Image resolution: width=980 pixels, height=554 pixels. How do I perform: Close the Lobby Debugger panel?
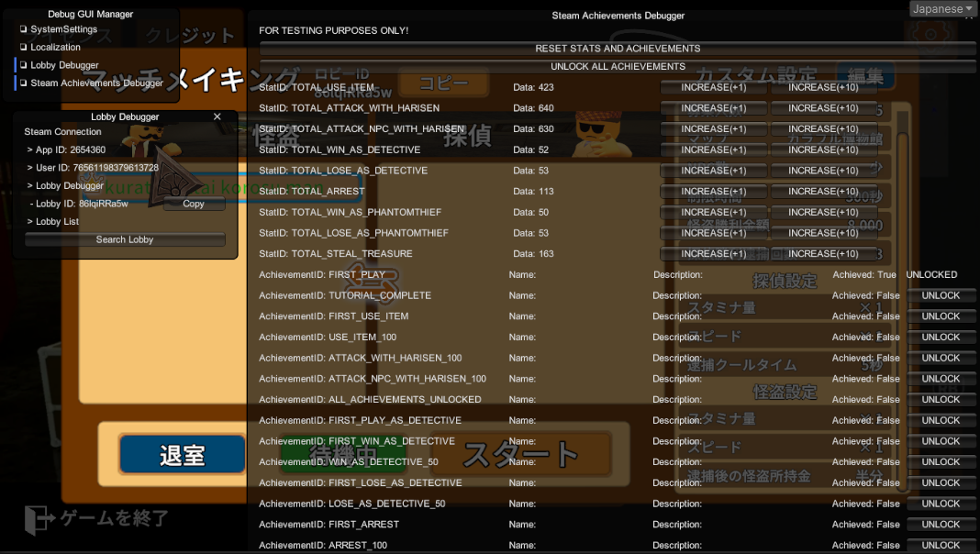[x=217, y=116]
